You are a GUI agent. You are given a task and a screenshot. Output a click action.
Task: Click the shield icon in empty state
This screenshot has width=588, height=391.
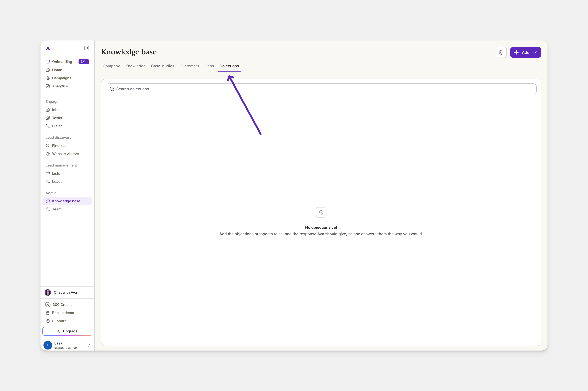click(321, 212)
